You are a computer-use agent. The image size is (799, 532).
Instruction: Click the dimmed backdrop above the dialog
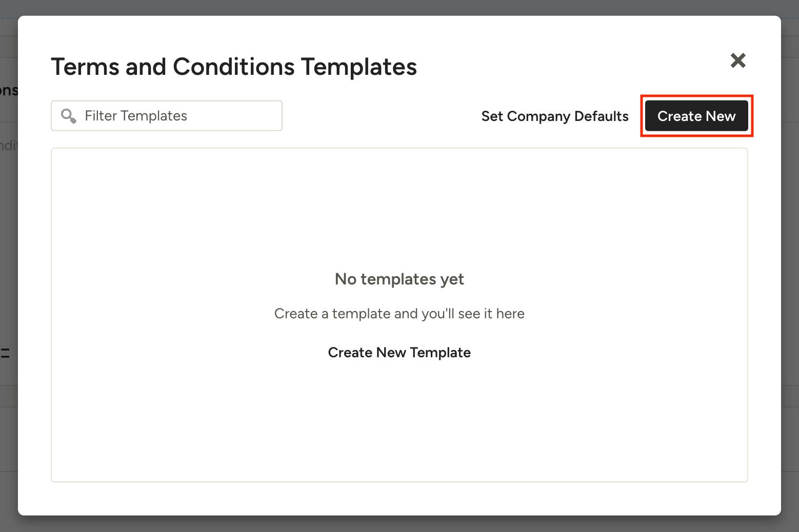(x=399, y=7)
